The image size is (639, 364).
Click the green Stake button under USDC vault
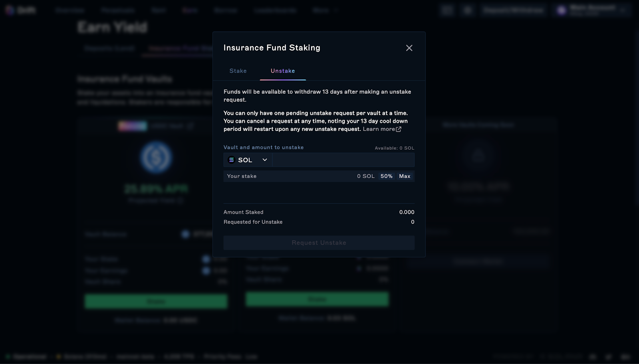tap(156, 301)
